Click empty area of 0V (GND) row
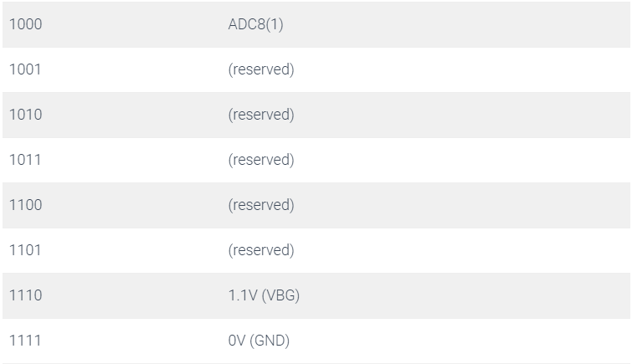This screenshot has height=364, width=632. click(460, 341)
